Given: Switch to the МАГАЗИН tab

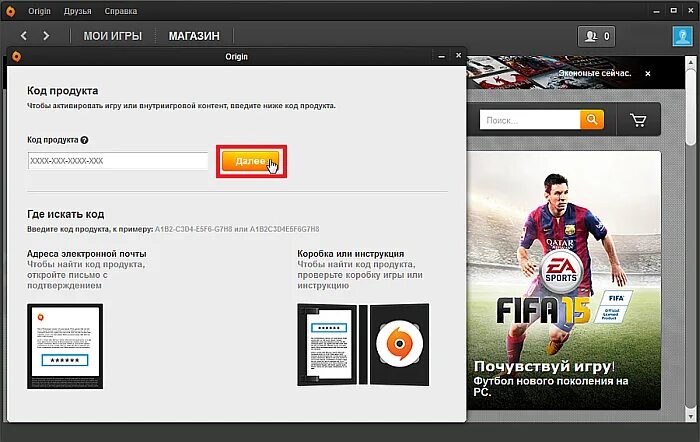Looking at the screenshot, I should 194,36.
